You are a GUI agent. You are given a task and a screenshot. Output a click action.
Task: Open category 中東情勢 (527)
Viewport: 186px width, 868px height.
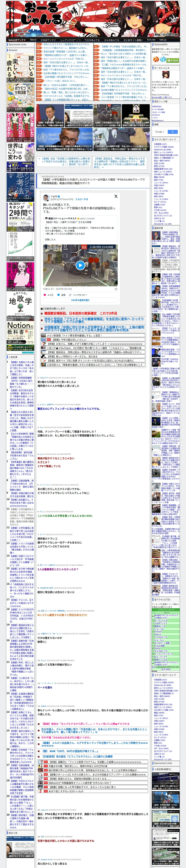click(x=160, y=144)
